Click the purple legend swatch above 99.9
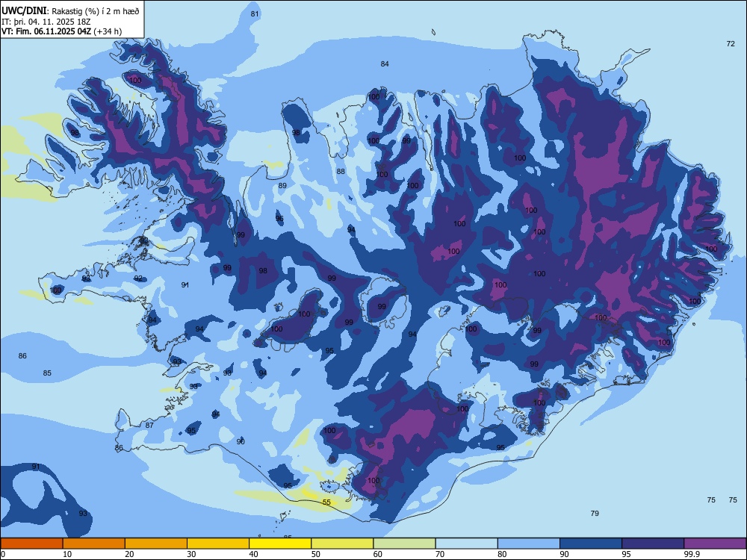 click(715, 544)
